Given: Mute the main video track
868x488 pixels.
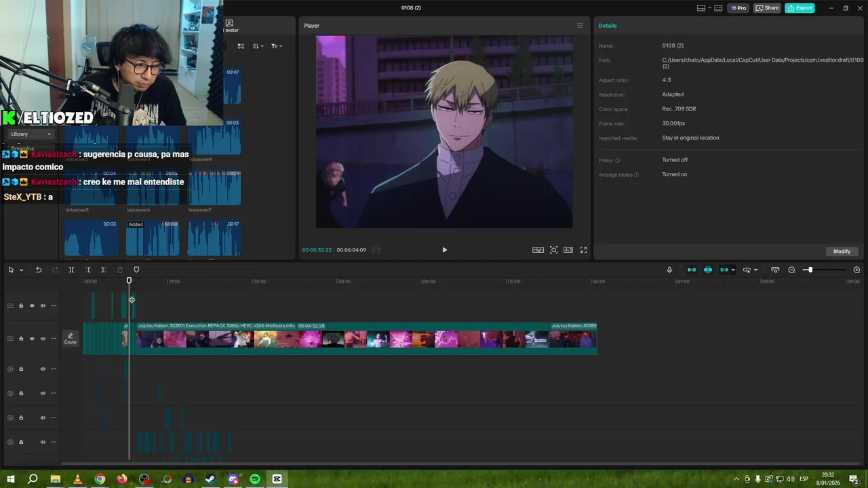Looking at the screenshot, I should click(x=43, y=338).
